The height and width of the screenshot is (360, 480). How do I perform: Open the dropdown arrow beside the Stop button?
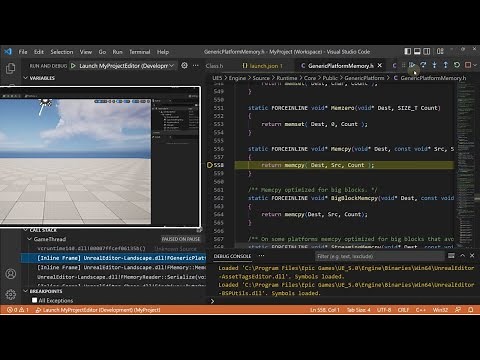click(x=475, y=65)
